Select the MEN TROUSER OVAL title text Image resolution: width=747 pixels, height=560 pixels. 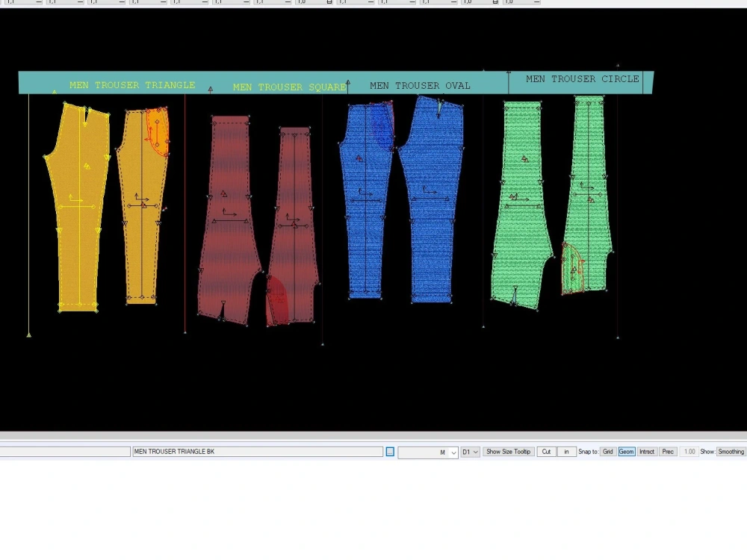[420, 86]
